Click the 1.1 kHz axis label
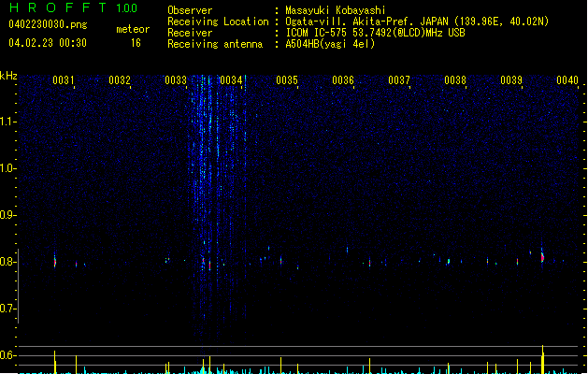 (x=7, y=122)
